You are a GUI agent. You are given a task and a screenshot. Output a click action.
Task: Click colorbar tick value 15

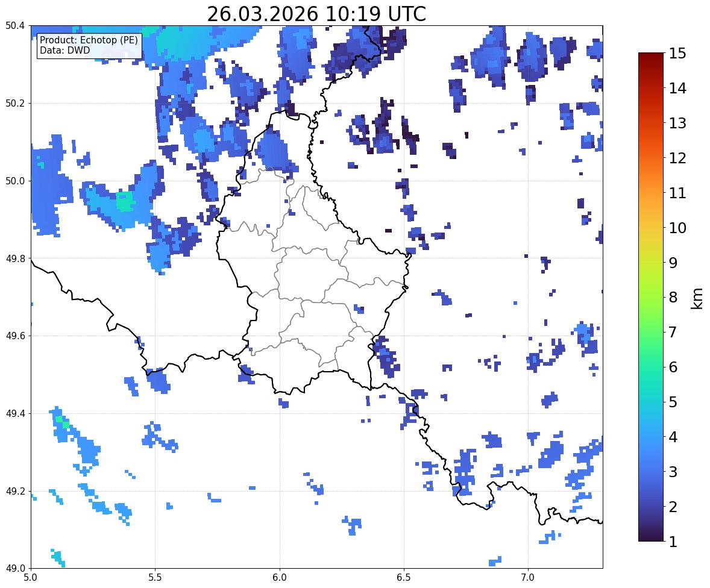coord(677,54)
